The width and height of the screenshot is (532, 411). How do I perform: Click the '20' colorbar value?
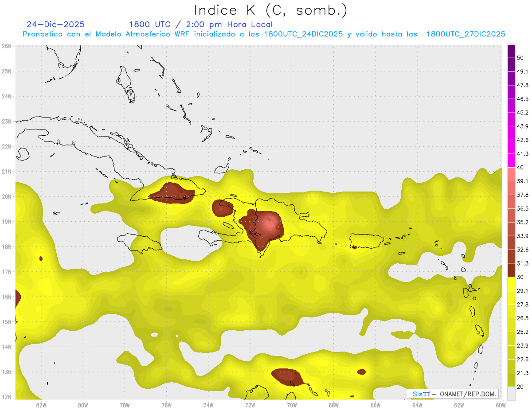[x=520, y=387]
